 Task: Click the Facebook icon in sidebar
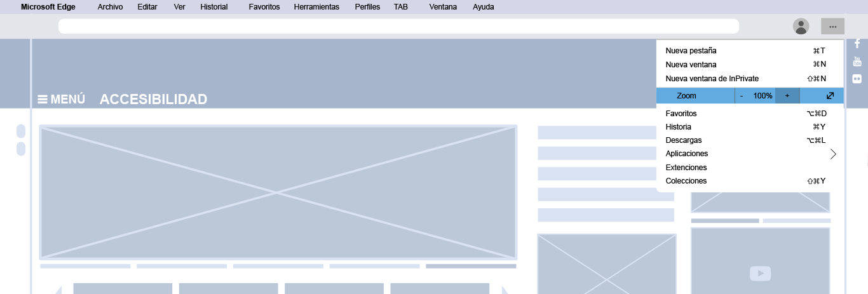coord(857,44)
